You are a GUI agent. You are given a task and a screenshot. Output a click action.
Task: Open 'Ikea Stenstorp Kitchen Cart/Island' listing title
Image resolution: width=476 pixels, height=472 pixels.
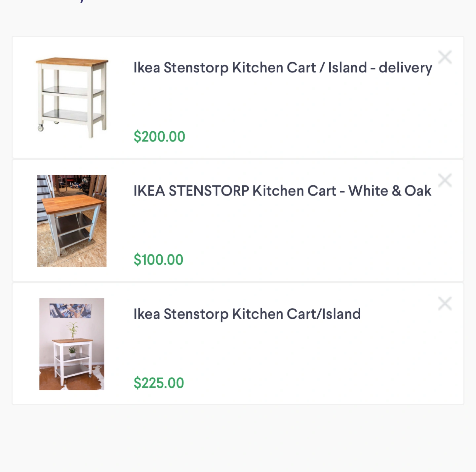247,314
